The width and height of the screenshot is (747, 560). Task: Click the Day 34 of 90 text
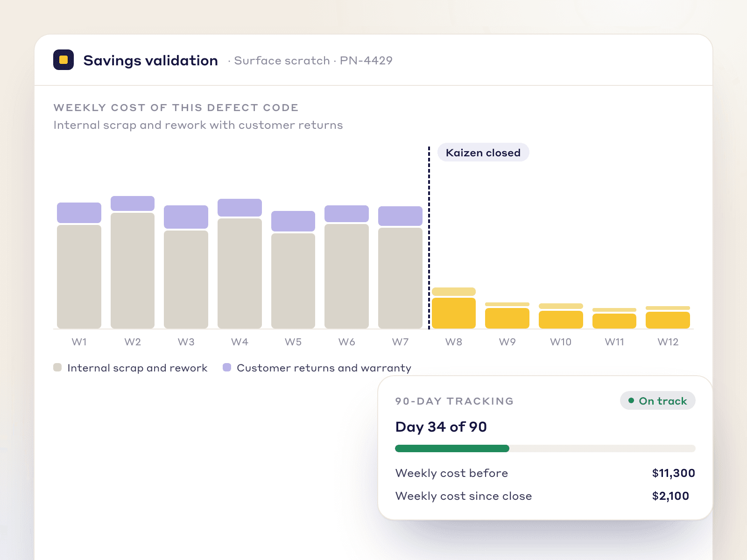(441, 427)
